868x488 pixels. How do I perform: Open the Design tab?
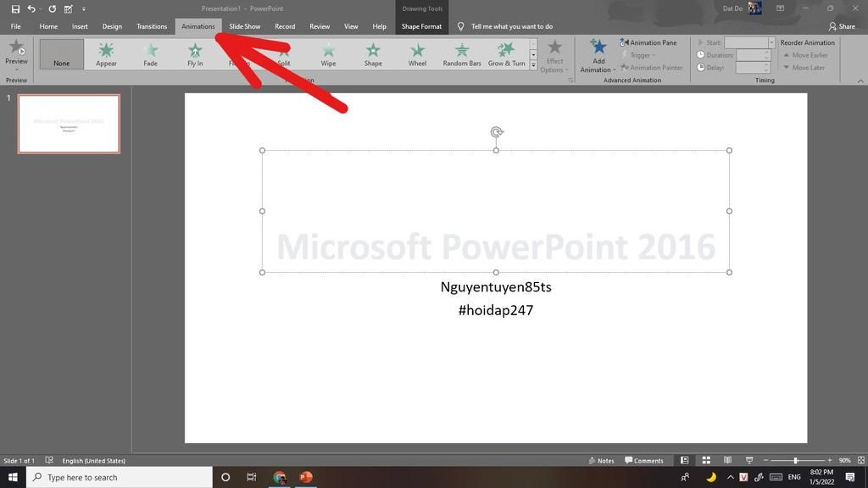click(x=112, y=26)
